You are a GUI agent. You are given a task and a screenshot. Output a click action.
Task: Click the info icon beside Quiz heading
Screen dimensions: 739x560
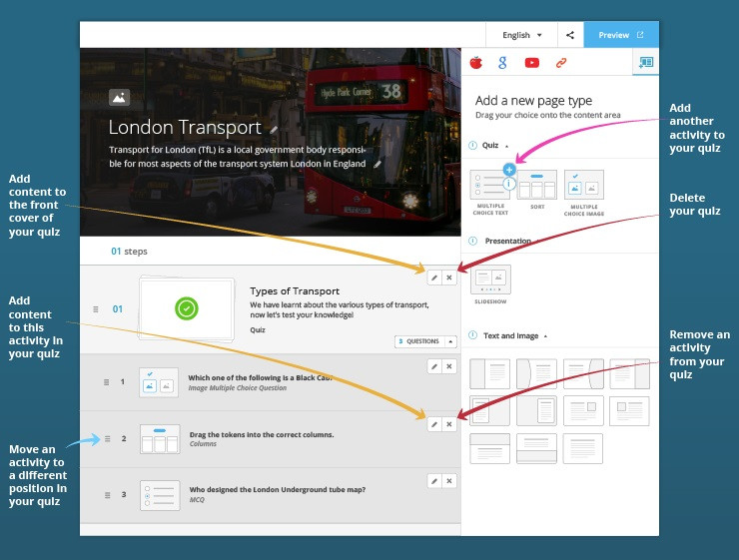(x=472, y=145)
